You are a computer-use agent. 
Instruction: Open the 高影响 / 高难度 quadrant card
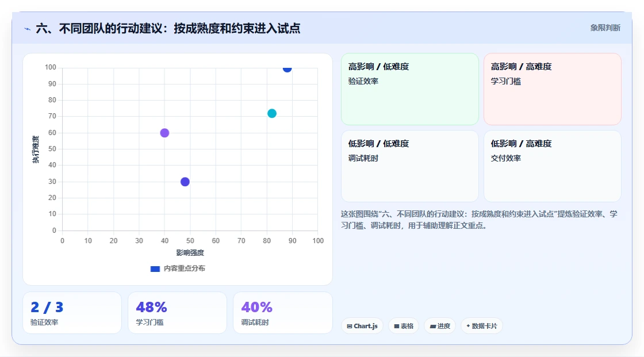tap(553, 89)
